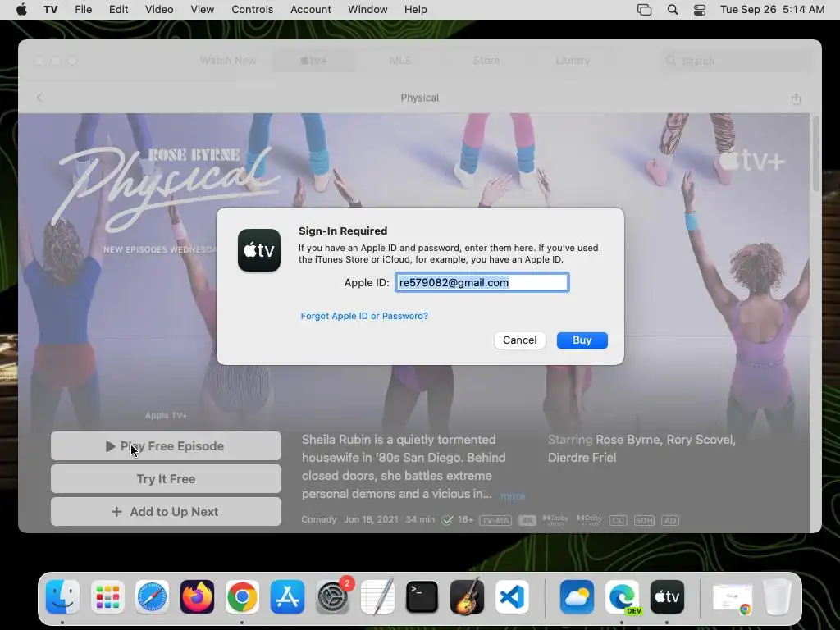This screenshot has width=840, height=630.
Task: Click the Search field in TV window
Action: (737, 61)
